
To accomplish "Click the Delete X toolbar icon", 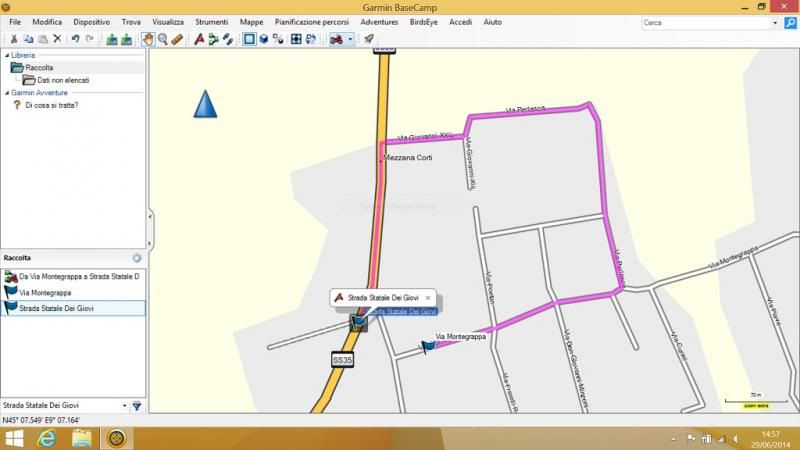I will tap(58, 39).
